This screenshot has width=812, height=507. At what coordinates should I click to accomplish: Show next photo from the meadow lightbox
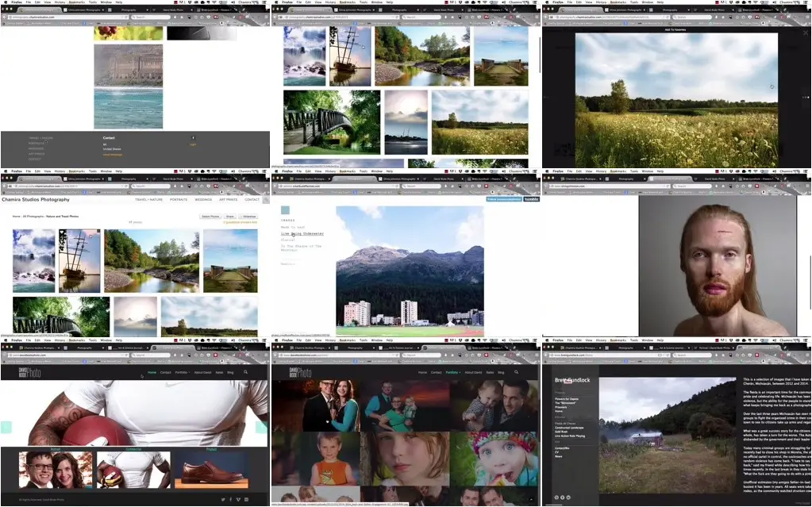(x=806, y=98)
